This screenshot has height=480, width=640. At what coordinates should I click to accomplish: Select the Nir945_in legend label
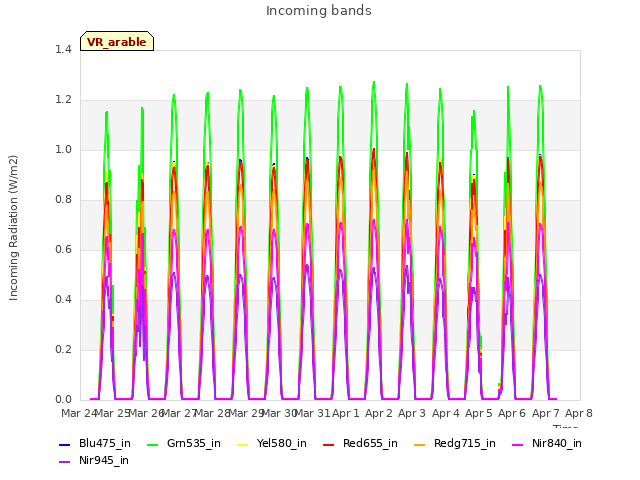pyautogui.click(x=104, y=461)
